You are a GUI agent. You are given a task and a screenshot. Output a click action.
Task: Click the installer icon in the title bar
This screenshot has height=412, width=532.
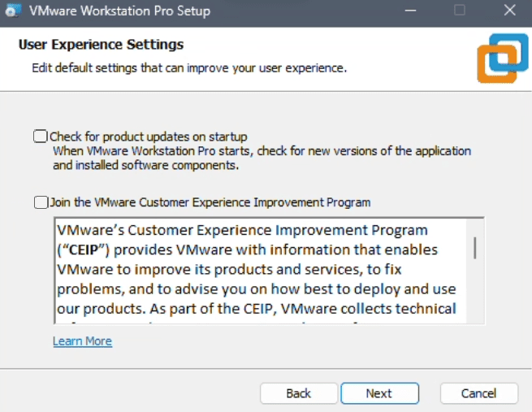(x=13, y=11)
